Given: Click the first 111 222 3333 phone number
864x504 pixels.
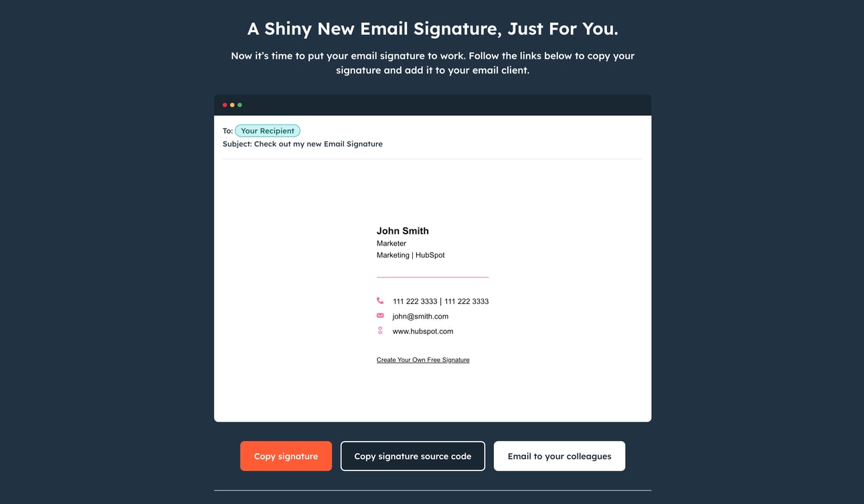Looking at the screenshot, I should (414, 301).
